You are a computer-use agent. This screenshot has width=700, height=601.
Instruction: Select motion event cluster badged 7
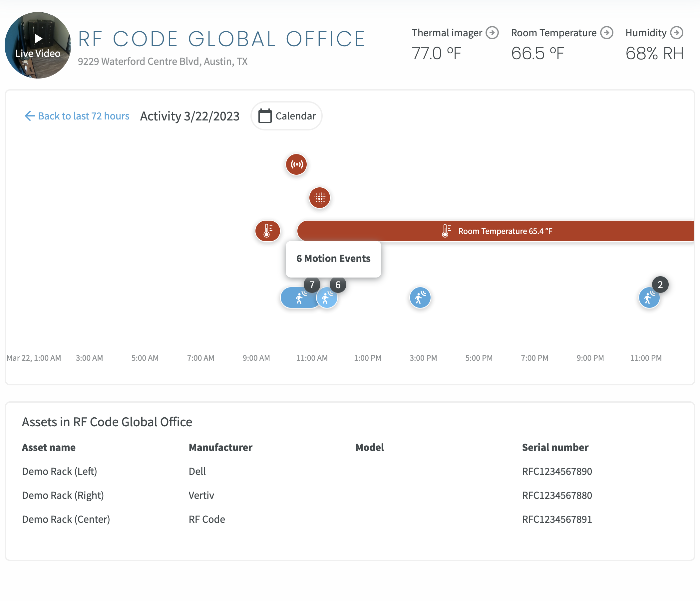(298, 298)
